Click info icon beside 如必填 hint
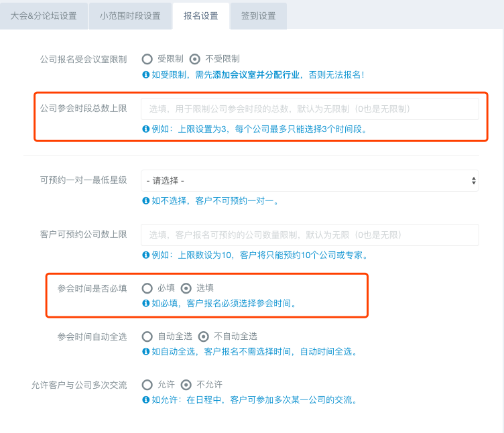Image resolution: width=504 pixels, height=433 pixels. [x=145, y=303]
